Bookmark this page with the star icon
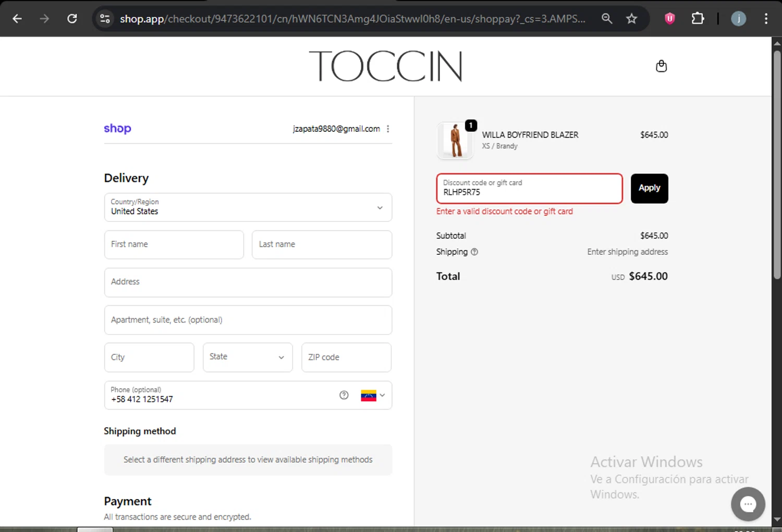This screenshot has height=532, width=782. click(x=631, y=19)
